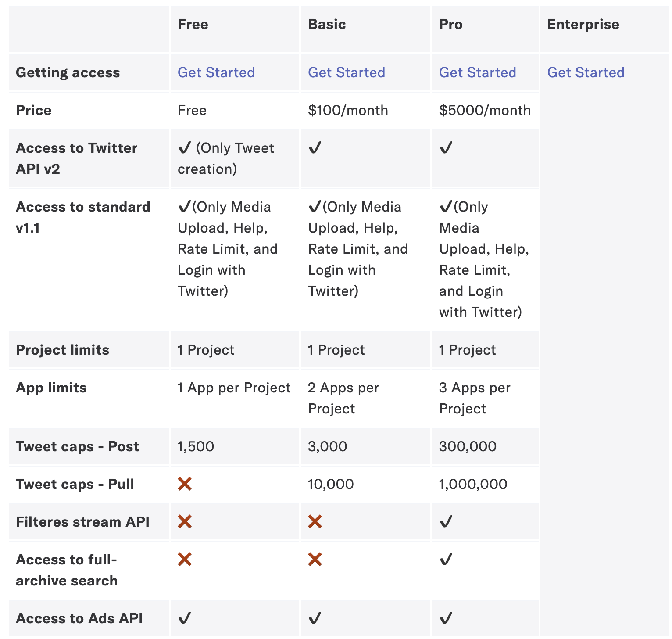Open Get Started link under Basic
Viewport: 672px width, 639px height.
pyautogui.click(x=347, y=72)
